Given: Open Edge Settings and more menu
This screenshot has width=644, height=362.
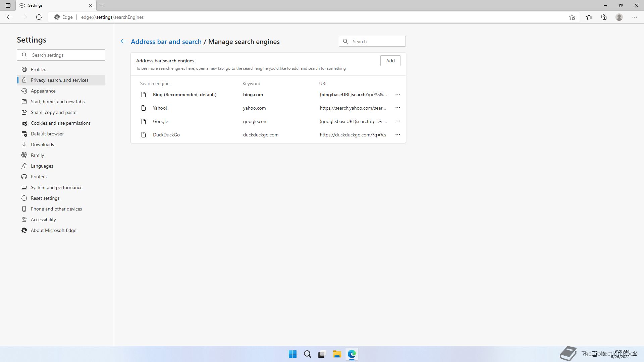Looking at the screenshot, I should (x=635, y=17).
